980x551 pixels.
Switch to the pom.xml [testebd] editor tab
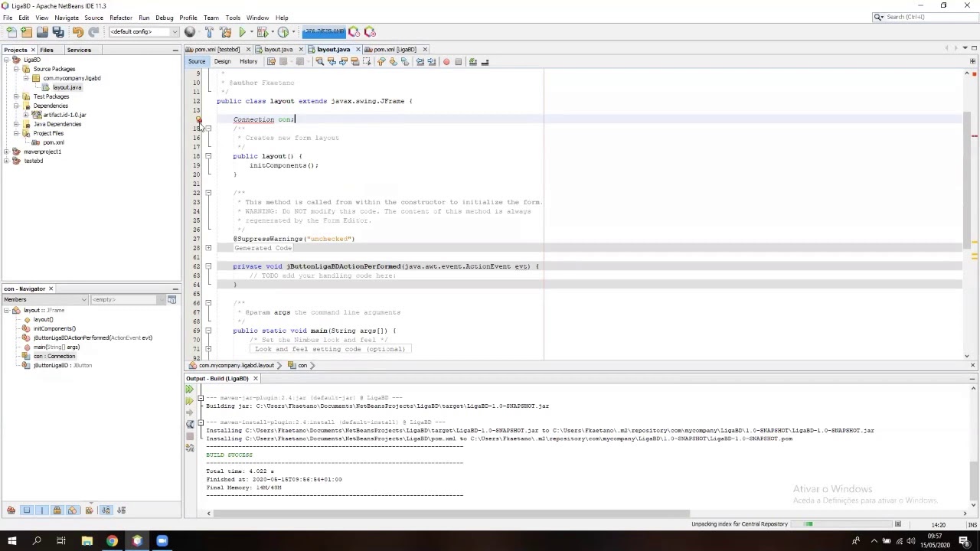[x=217, y=50]
